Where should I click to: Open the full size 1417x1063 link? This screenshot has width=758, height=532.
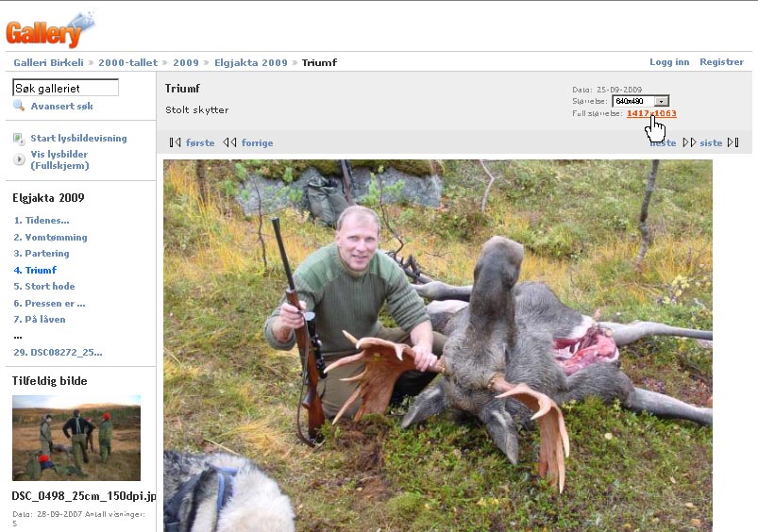(650, 113)
